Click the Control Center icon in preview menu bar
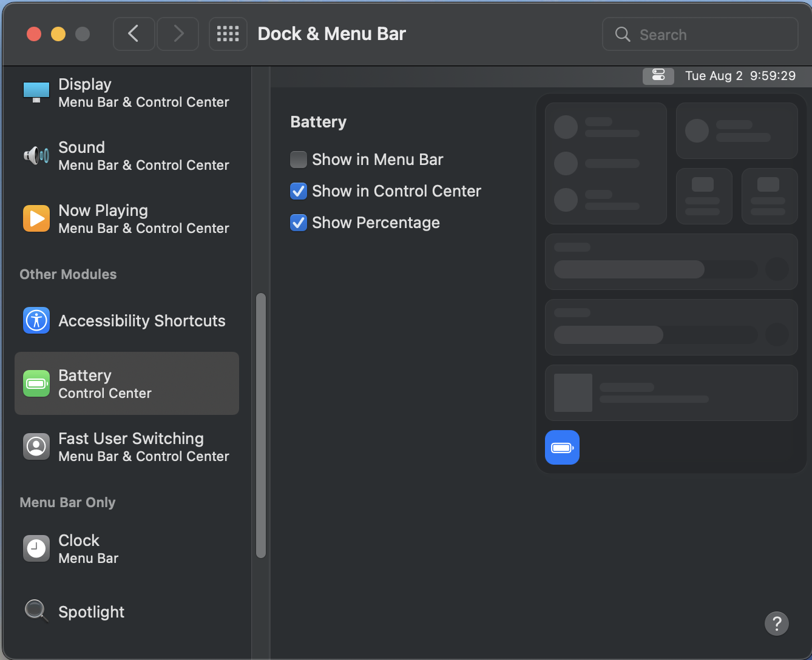Viewport: 812px width, 660px height. tap(658, 76)
